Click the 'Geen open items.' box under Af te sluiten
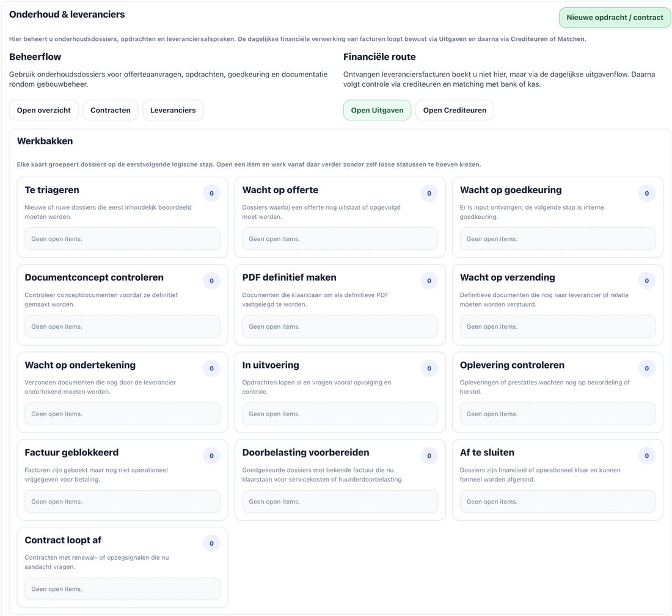 click(x=558, y=501)
